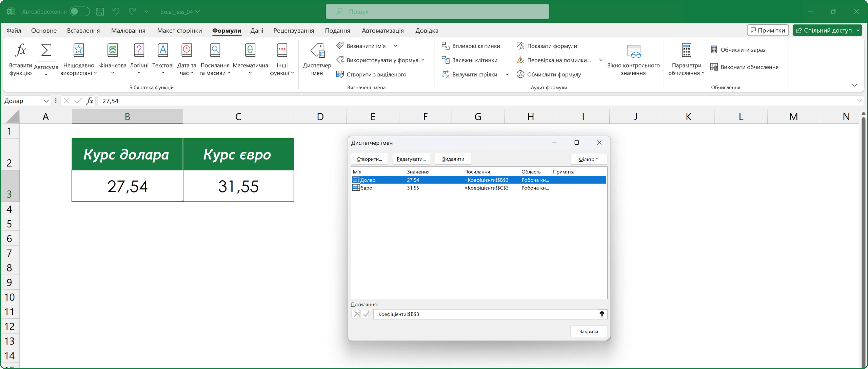Click the Insert Function fx icon in ribbon
868x369 pixels.
point(20,51)
